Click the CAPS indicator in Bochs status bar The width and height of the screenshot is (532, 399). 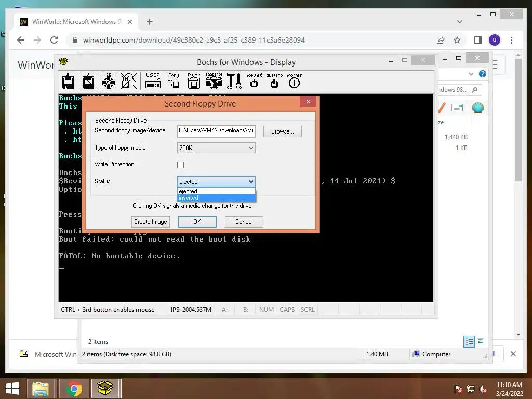click(287, 310)
